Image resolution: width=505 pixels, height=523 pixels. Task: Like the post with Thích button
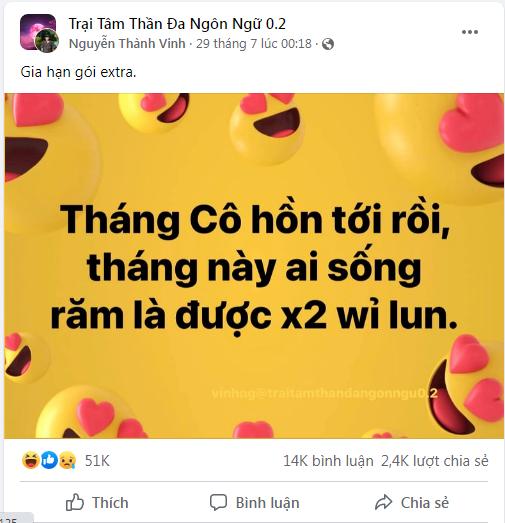97,502
